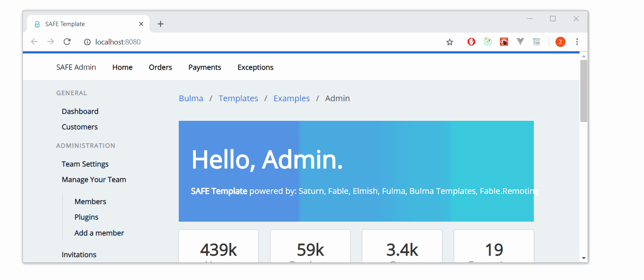This screenshot has height=280, width=644.
Task: Open the green circular extension icon
Action: click(488, 42)
